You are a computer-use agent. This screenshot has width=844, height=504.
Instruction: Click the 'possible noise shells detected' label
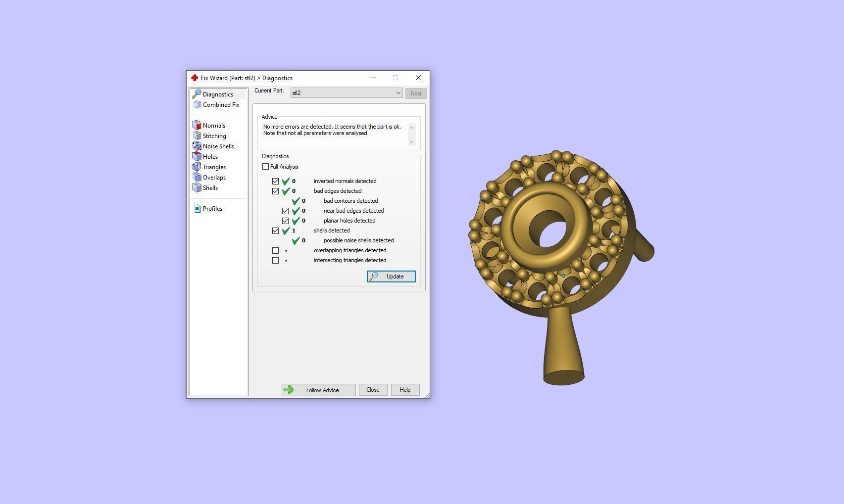[x=359, y=240]
